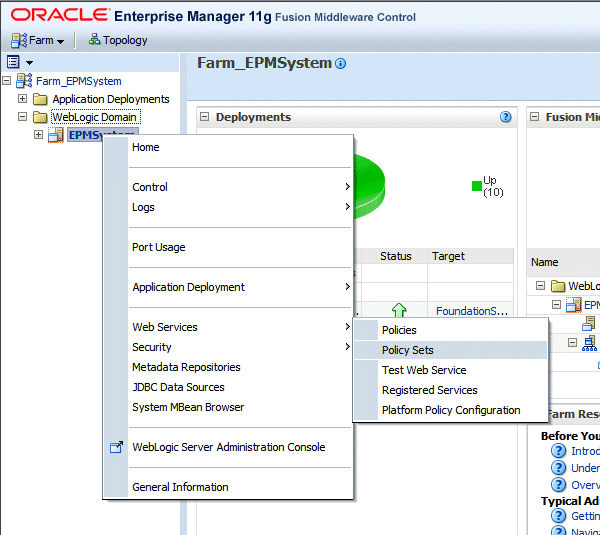
Task: Select WebLogic Domain in the tree
Action: tap(95, 117)
